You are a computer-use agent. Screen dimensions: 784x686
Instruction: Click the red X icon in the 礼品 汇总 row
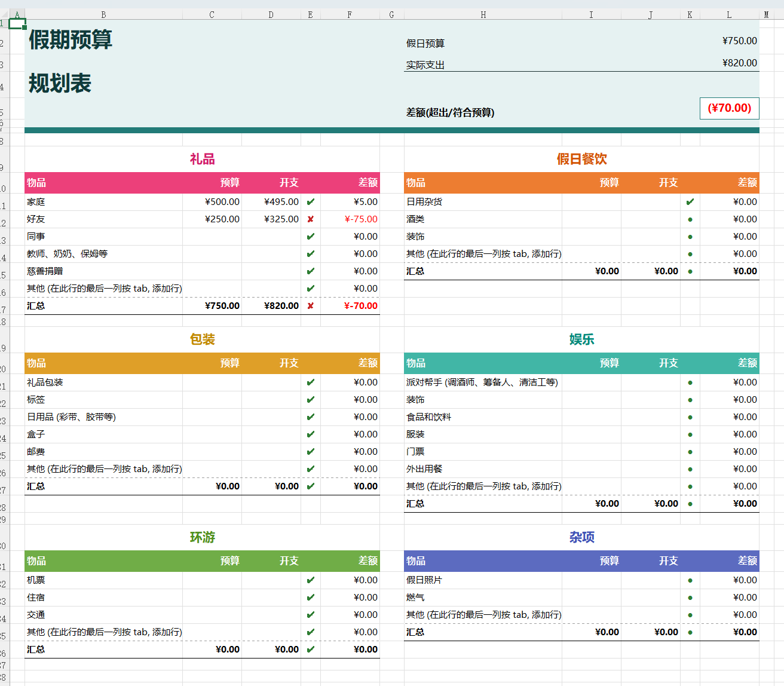(x=310, y=306)
